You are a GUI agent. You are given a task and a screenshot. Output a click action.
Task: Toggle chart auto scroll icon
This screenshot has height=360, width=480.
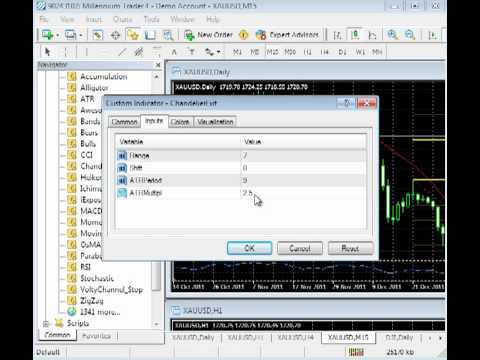coord(433,35)
